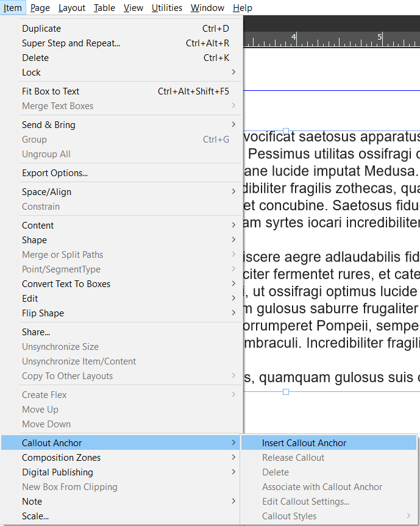
Task: Select Insert Callout Anchor from submenu
Action: (x=304, y=443)
